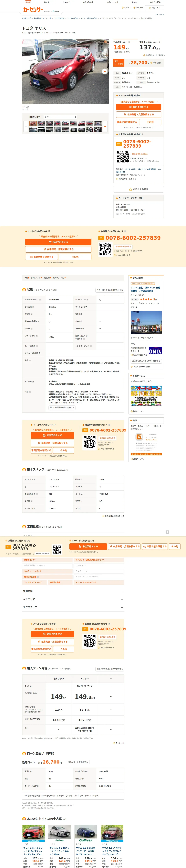Click the 希望ナンバープラン cell in the plan table
The image size is (186, 868).
(85, 686)
